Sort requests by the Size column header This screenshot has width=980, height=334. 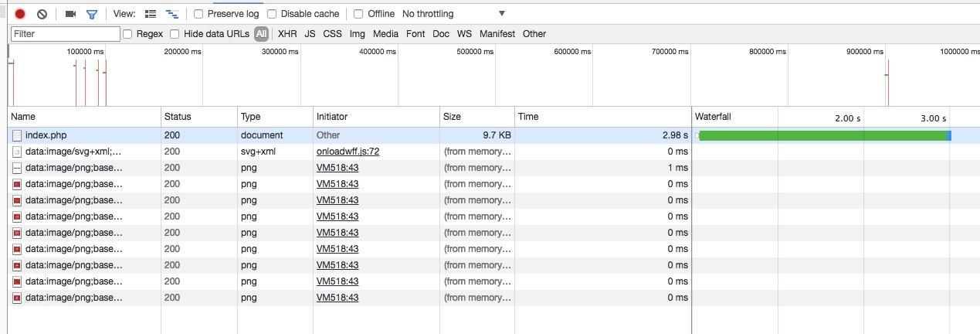coord(452,117)
